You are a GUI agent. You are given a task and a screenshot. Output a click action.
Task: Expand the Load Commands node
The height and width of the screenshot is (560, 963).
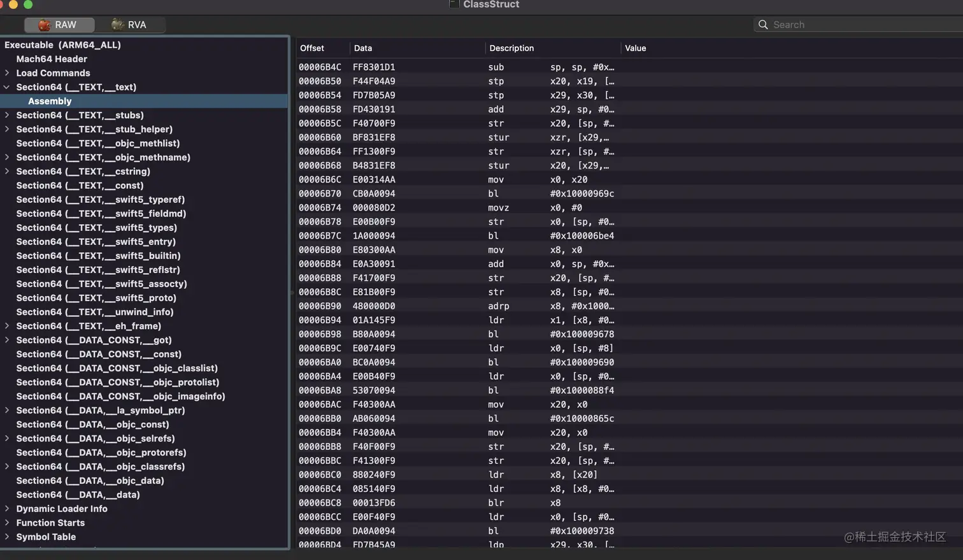(x=7, y=73)
